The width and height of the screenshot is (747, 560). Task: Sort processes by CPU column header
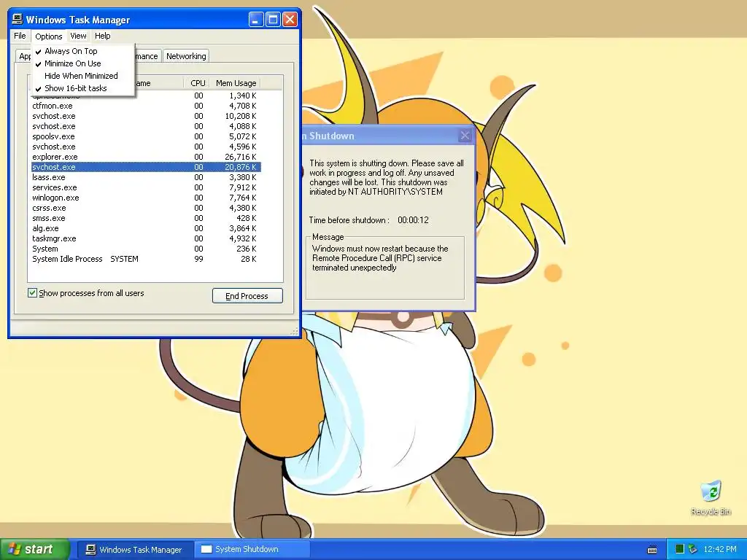[198, 83]
